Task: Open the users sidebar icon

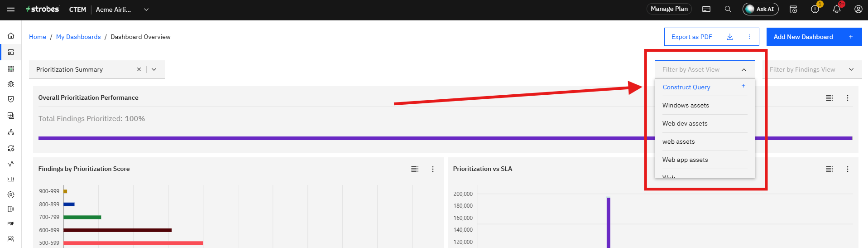Action: (x=11, y=239)
